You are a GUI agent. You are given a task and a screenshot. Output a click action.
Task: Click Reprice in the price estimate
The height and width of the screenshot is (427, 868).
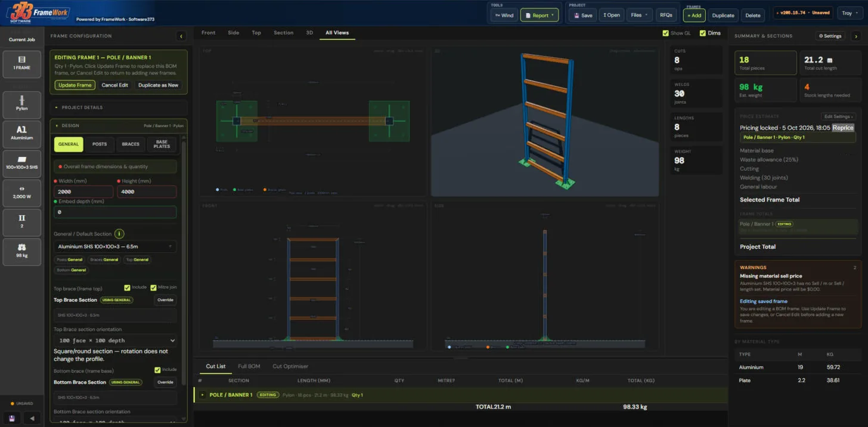(843, 128)
